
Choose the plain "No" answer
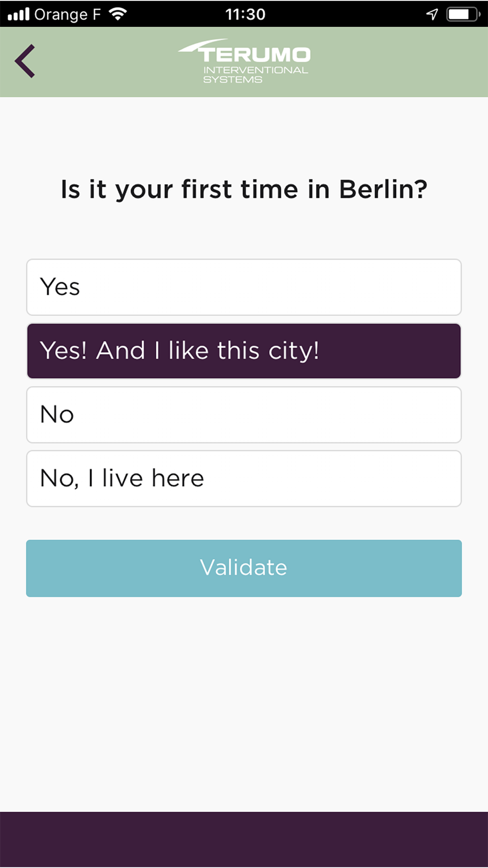[x=244, y=415]
